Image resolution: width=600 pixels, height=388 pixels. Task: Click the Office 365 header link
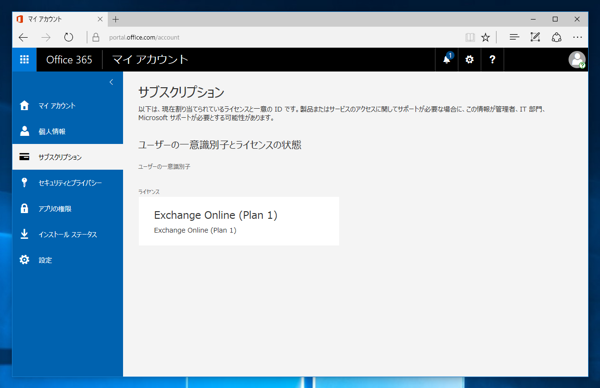click(69, 59)
